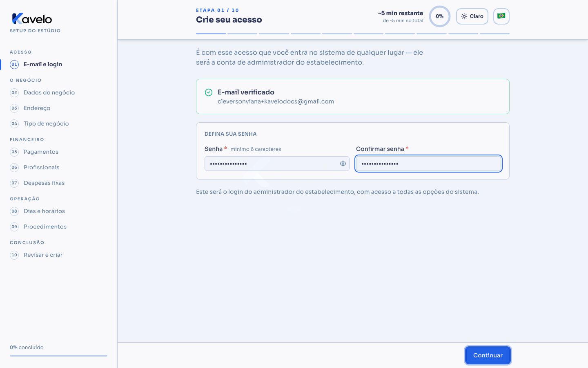This screenshot has width=588, height=368.
Task: Click the '~5 min restante' text
Action: pos(401,13)
